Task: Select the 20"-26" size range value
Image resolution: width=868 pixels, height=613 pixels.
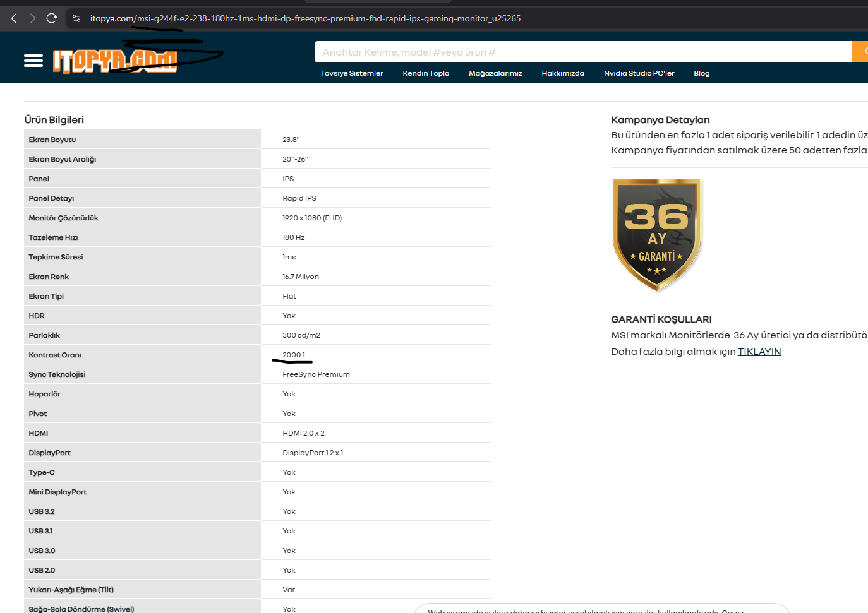Action: (295, 159)
